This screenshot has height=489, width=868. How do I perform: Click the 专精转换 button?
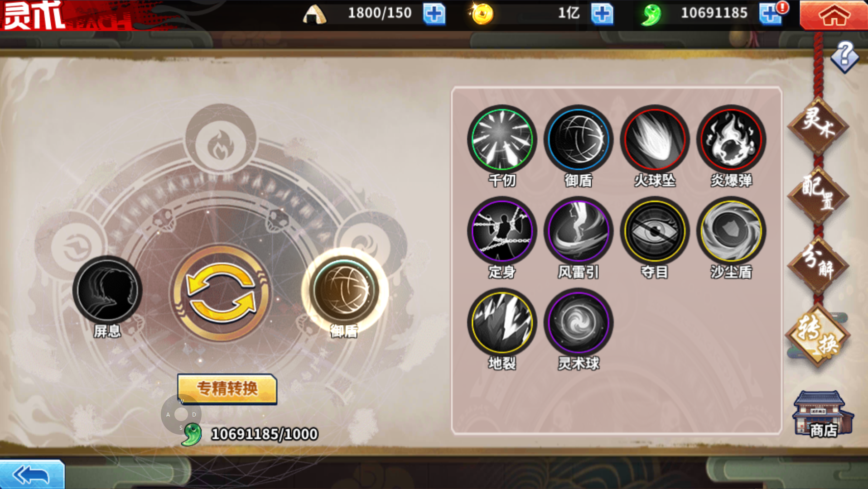(227, 388)
